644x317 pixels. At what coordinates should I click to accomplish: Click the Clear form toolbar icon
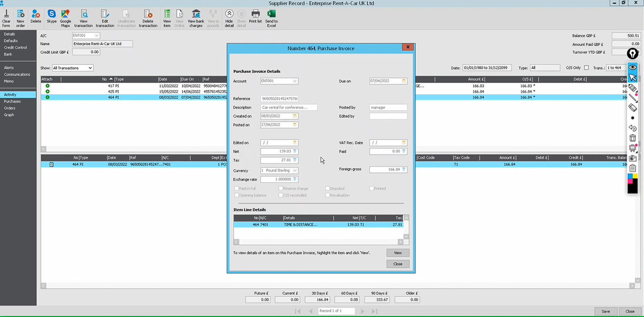6,18
